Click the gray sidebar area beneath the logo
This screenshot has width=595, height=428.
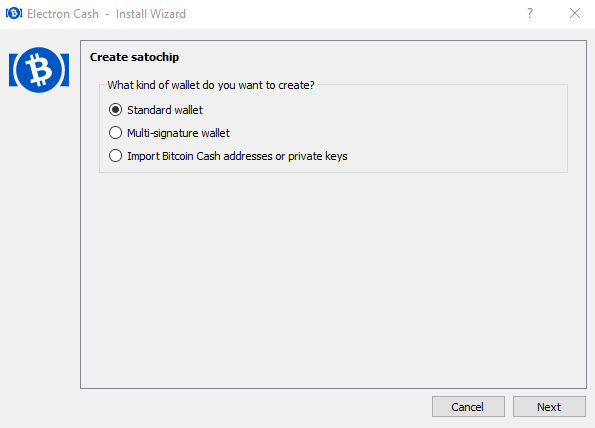click(39, 243)
